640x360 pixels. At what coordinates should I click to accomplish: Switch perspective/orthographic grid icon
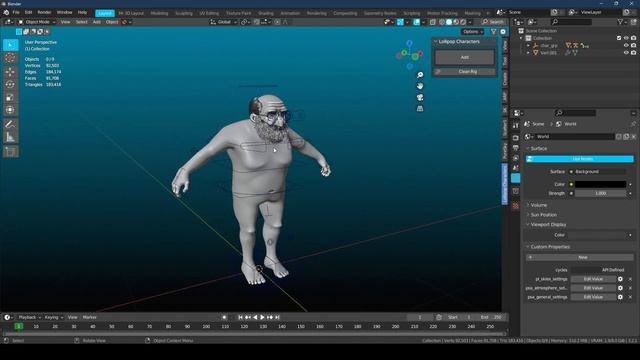tap(420, 108)
